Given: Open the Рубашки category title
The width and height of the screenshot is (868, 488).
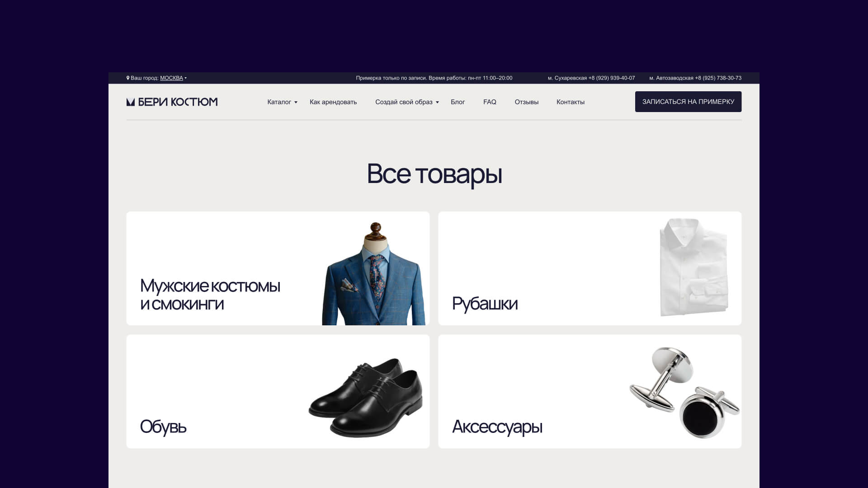Looking at the screenshot, I should [485, 304].
